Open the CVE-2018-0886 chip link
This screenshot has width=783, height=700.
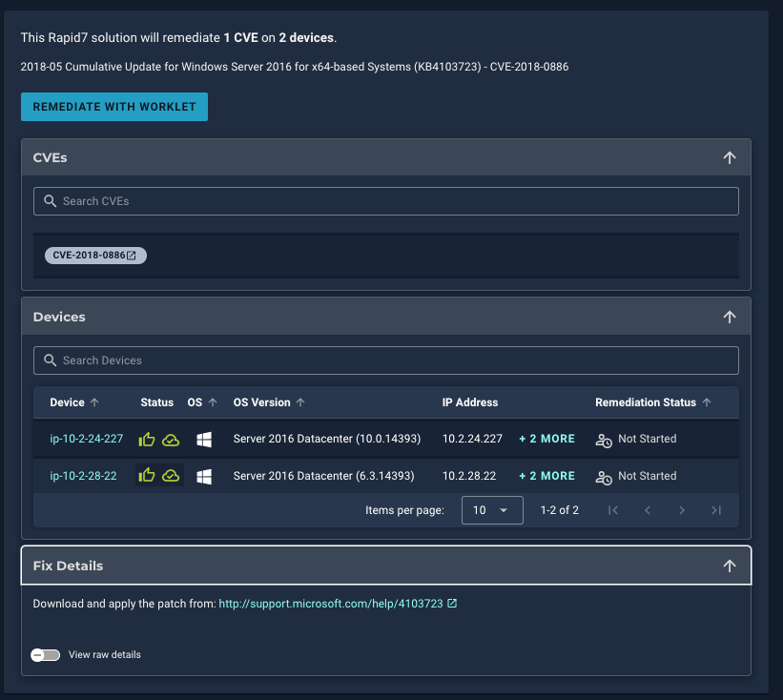point(95,256)
